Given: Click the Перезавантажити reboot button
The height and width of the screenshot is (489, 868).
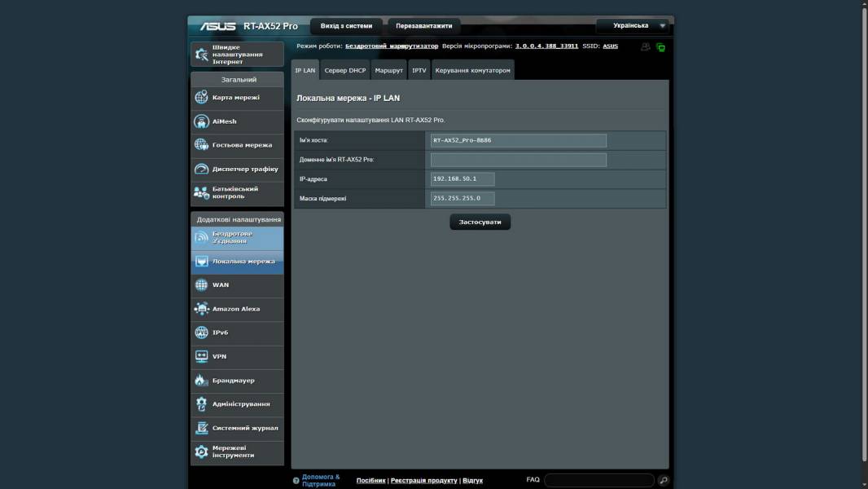Looking at the screenshot, I should click(x=423, y=26).
